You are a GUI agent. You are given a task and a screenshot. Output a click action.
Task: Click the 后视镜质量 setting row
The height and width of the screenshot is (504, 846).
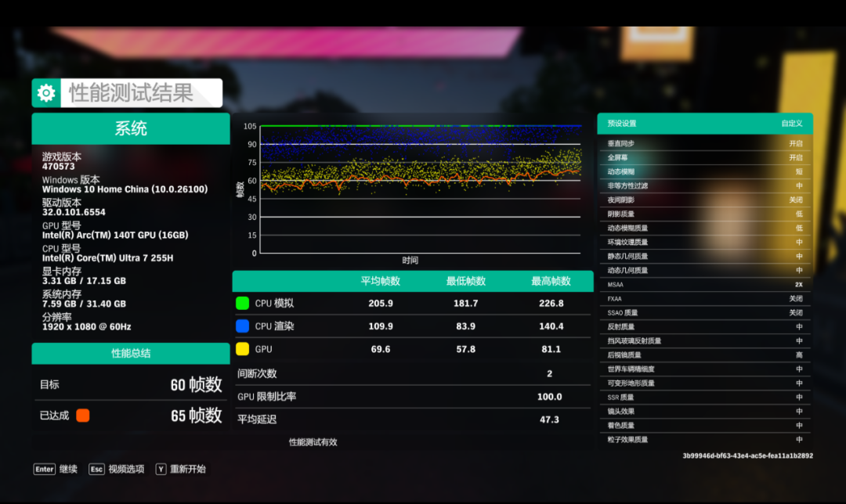[x=705, y=355]
